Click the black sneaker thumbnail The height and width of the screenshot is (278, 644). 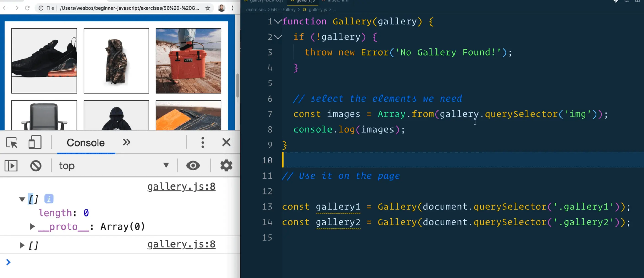44,61
